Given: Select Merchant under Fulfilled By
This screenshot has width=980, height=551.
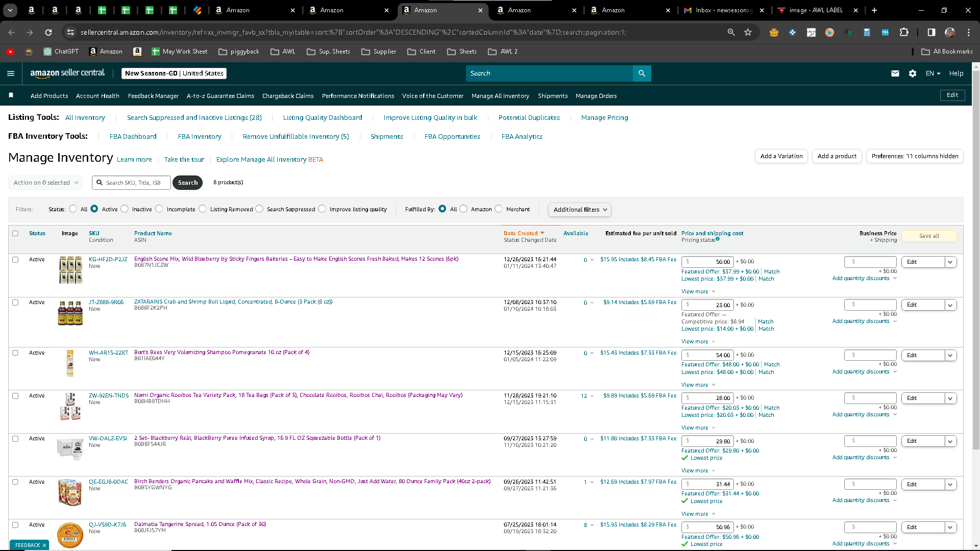Looking at the screenshot, I should [499, 209].
